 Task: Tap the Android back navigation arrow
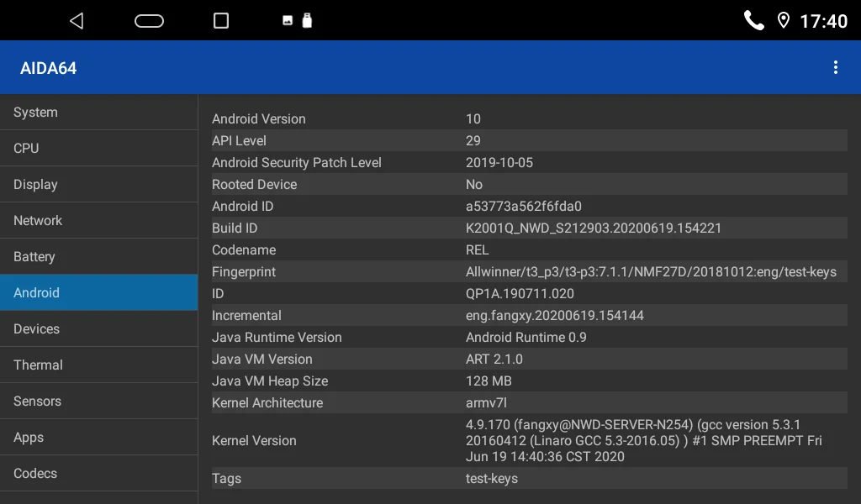tap(77, 21)
